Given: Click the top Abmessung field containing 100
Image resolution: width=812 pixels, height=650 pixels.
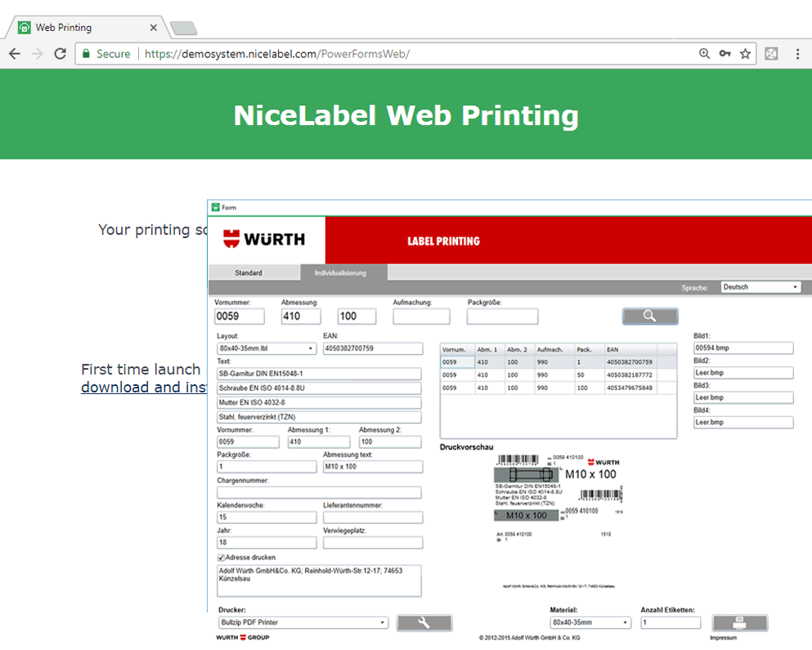Looking at the screenshot, I should pyautogui.click(x=357, y=316).
